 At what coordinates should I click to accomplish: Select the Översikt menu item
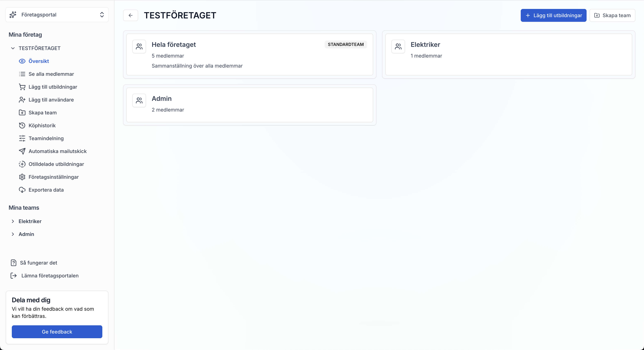pyautogui.click(x=38, y=61)
